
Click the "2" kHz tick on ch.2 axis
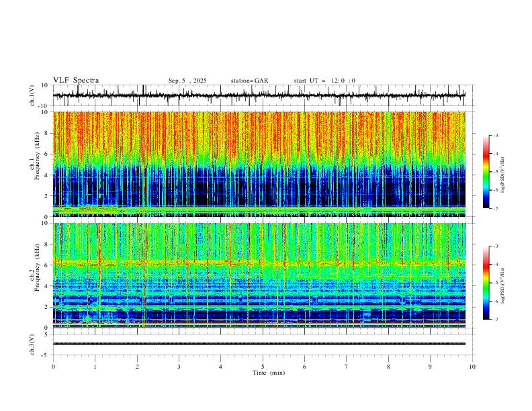tap(46, 307)
